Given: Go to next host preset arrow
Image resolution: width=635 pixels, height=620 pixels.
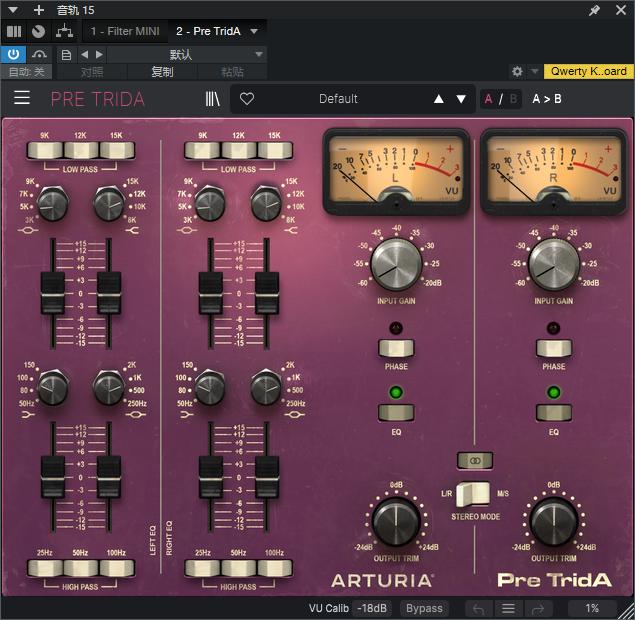Looking at the screenshot, I should [x=99, y=54].
